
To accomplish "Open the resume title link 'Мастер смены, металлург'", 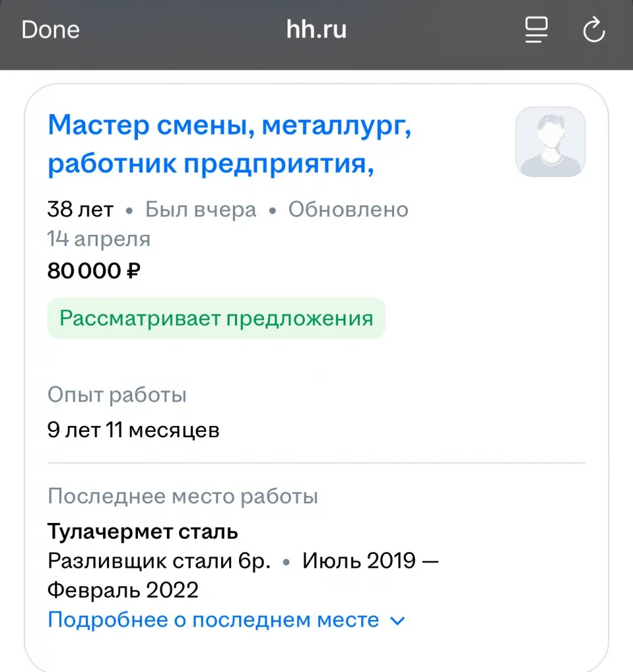I will 229,125.
